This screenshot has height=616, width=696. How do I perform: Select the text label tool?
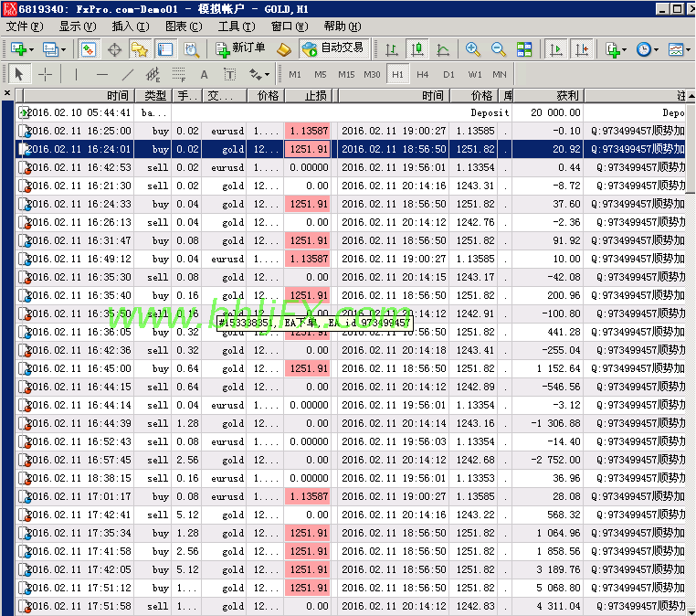229,75
